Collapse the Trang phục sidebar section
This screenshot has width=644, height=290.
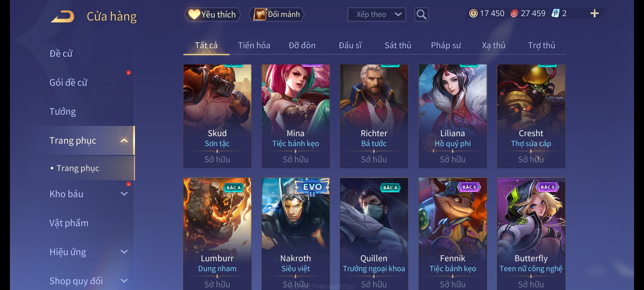click(124, 140)
